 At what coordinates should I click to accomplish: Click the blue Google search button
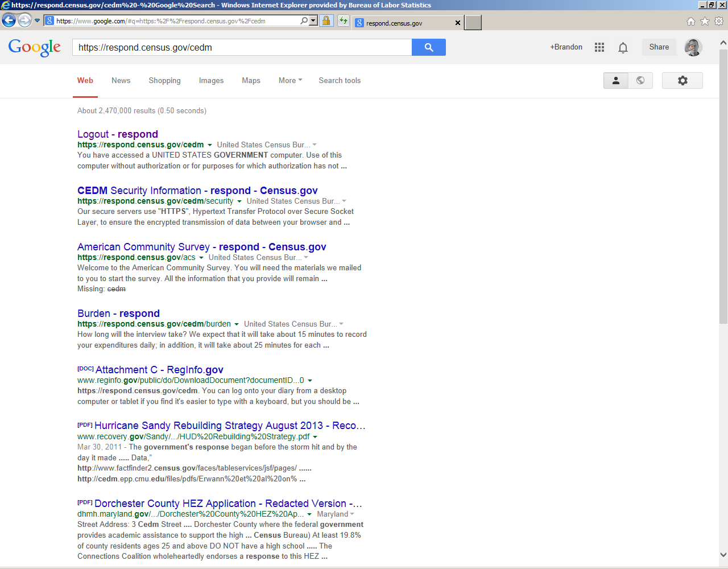tap(429, 47)
